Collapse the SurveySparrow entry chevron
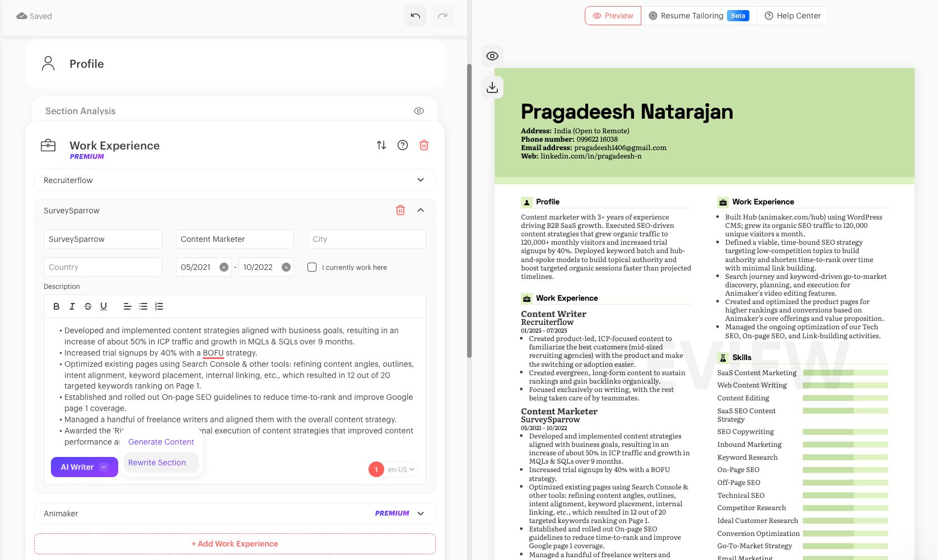Viewport: 937px width, 560px height. [421, 210]
